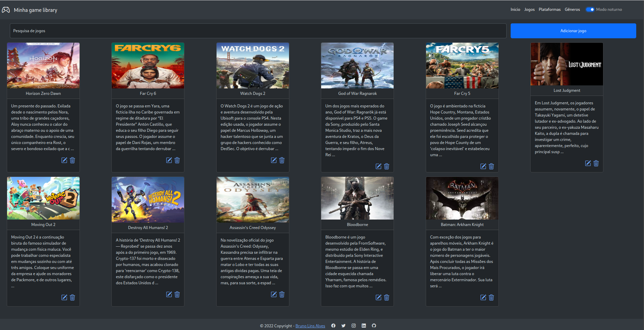Open the Bloodborne cover image
Screen dimensions: 644x330
tap(357, 198)
